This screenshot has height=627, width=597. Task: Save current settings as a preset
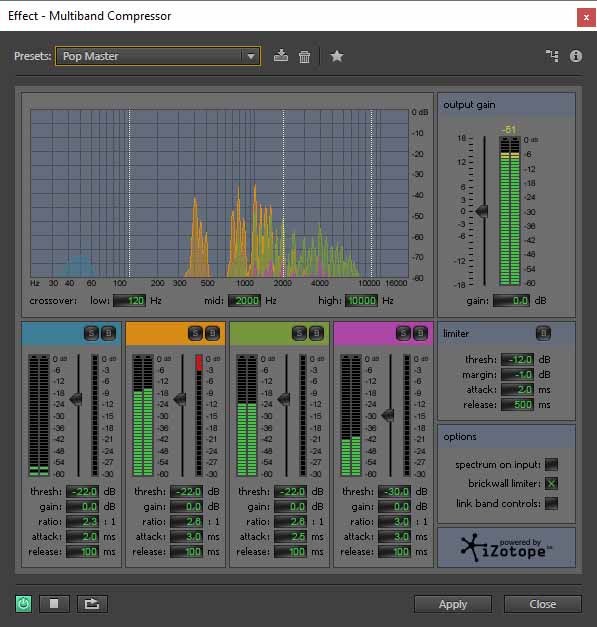(281, 56)
